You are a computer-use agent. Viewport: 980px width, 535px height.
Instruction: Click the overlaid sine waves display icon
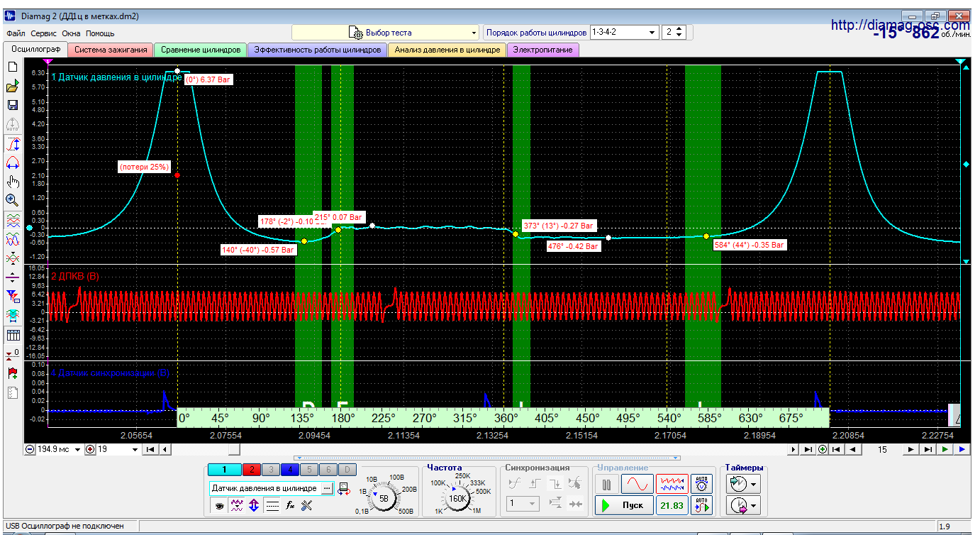[x=12, y=239]
